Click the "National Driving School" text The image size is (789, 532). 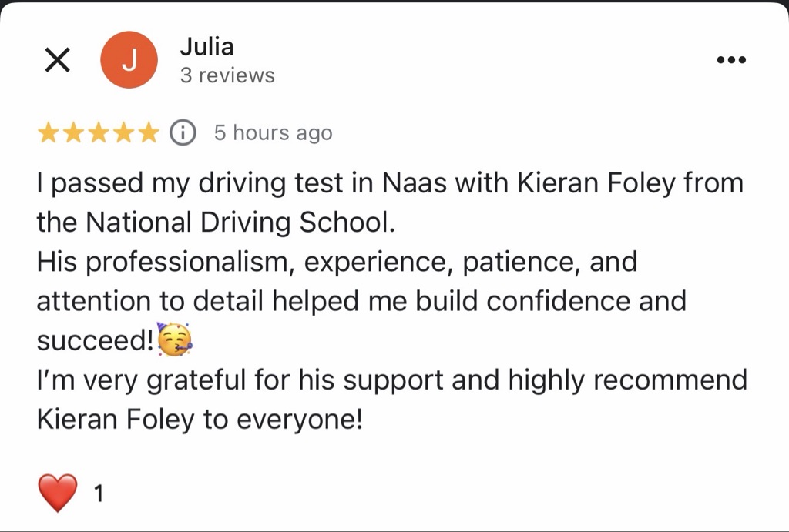click(240, 222)
